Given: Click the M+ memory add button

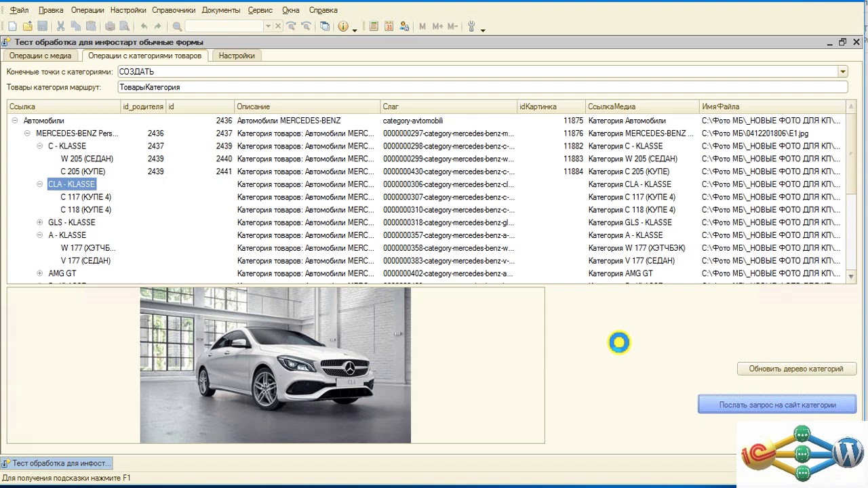Looking at the screenshot, I should pos(437,26).
